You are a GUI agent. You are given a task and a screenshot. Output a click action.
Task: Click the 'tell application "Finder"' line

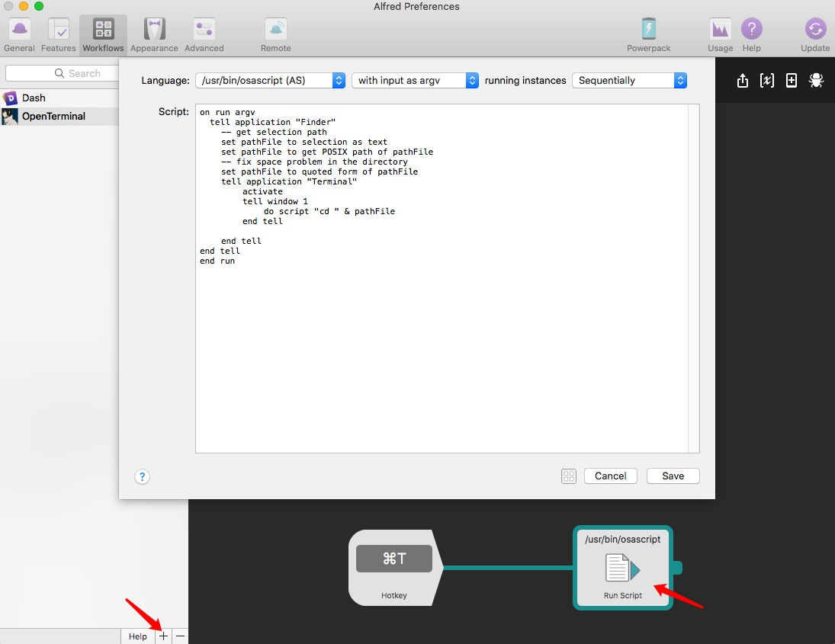[x=273, y=122]
